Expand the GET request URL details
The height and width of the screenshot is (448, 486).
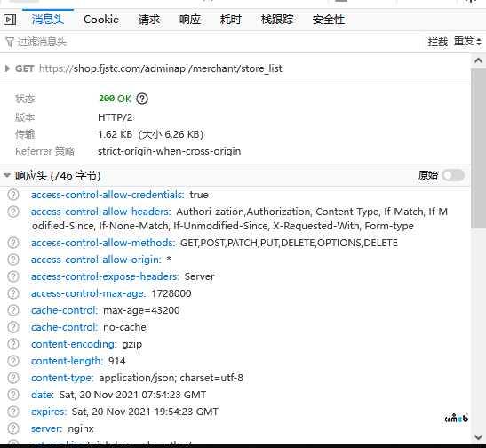coord(7,68)
